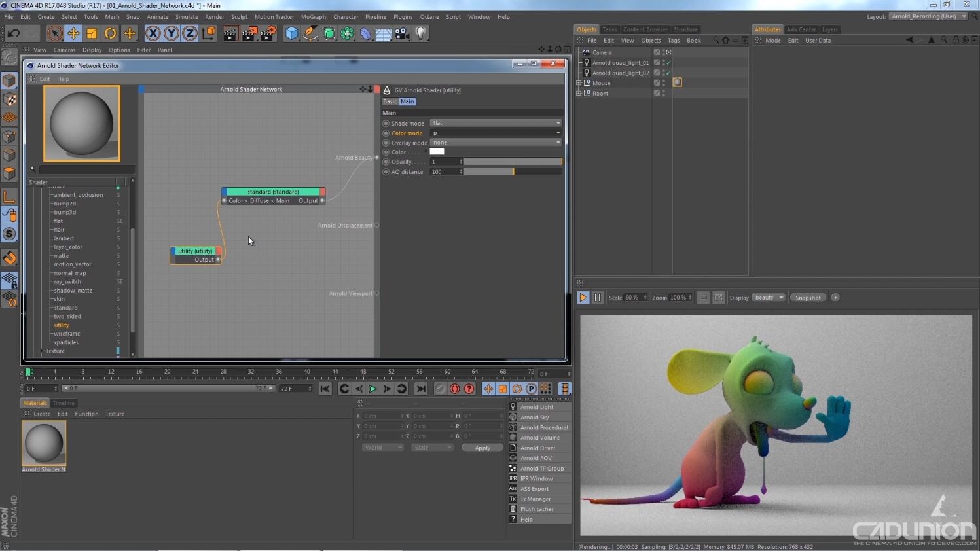Select the utility shader in list
980x551 pixels.
(x=62, y=325)
